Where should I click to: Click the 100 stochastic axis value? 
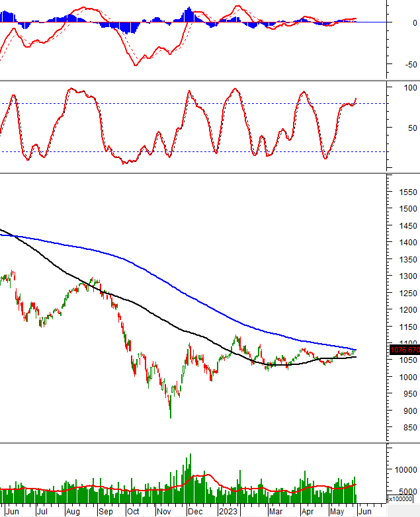(411, 88)
